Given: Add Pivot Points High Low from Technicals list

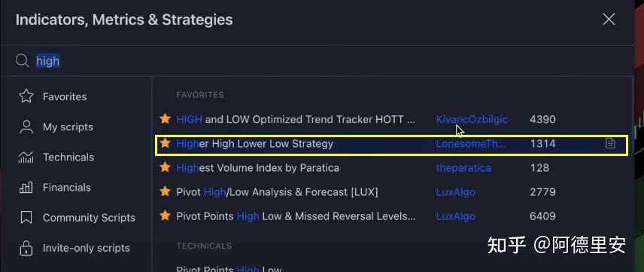Looking at the screenshot, I should click(229, 269).
